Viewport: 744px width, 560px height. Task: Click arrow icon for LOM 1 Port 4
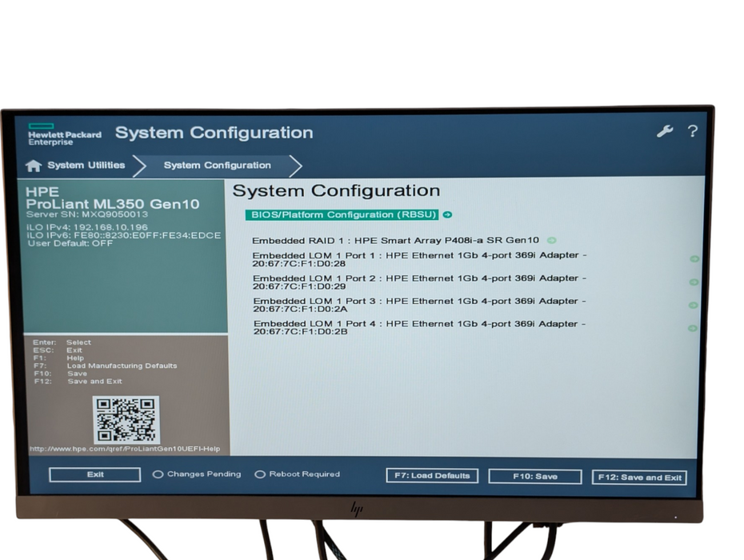[693, 328]
